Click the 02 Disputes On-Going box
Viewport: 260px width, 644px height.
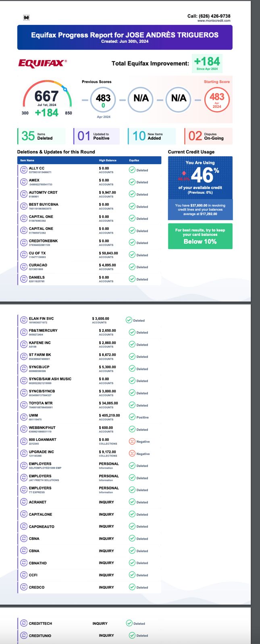pos(208,136)
